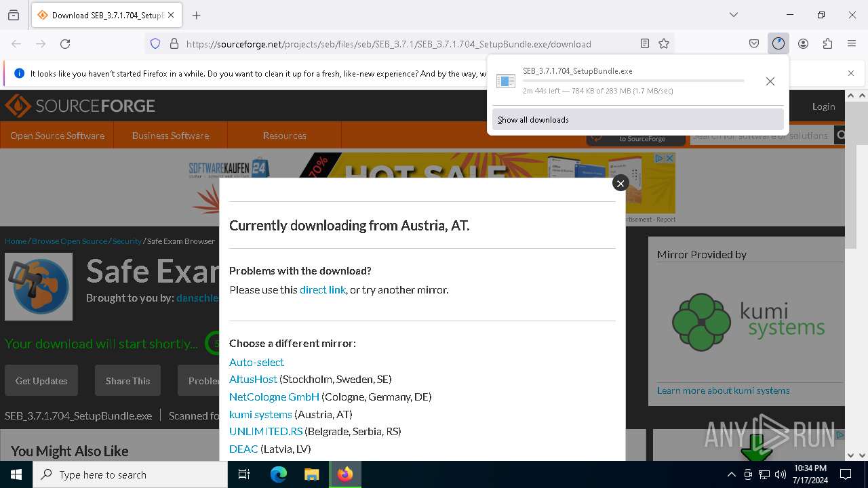Click the browser forward arrow
The height and width of the screenshot is (488, 868).
[41, 43]
